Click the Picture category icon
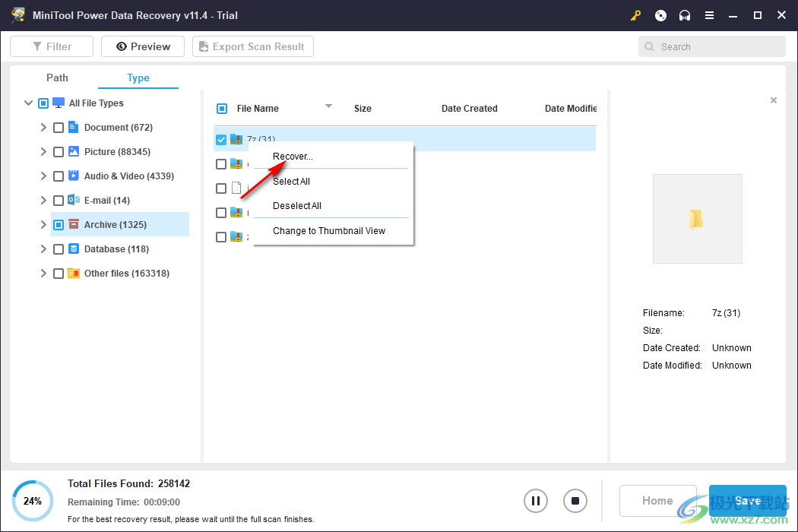798x532 pixels. point(73,151)
